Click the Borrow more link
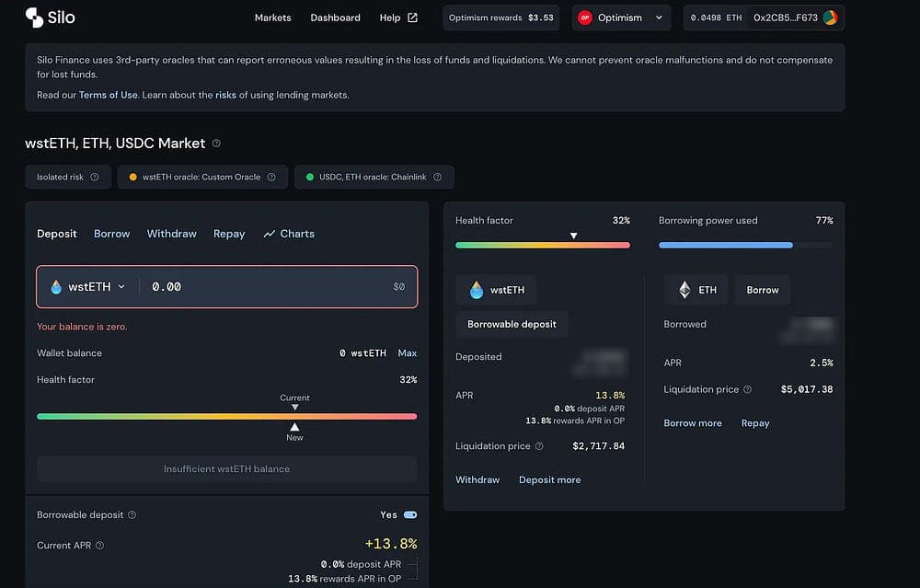 coord(693,423)
